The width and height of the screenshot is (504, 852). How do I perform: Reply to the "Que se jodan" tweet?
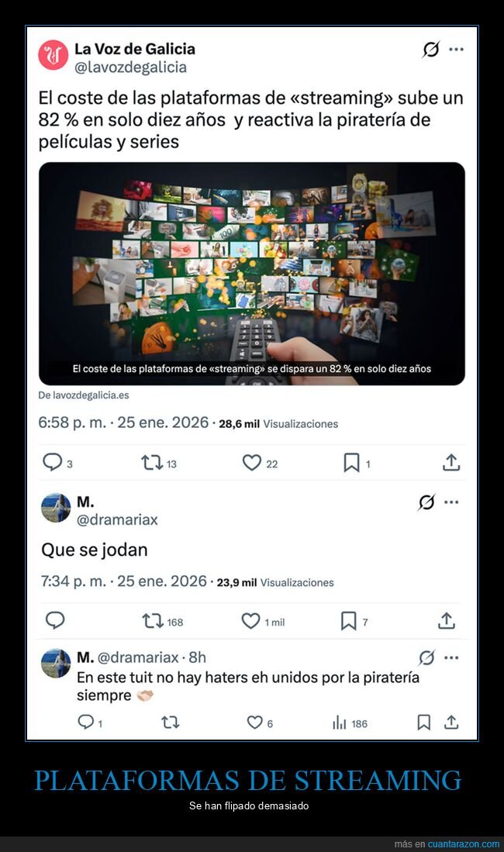coord(55,620)
